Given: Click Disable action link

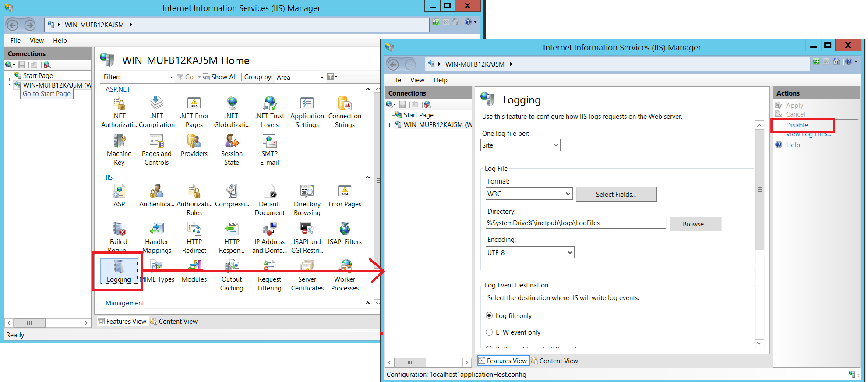Looking at the screenshot, I should (797, 125).
